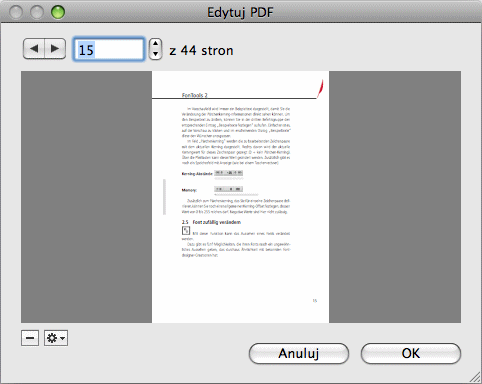Decrement page number with stepper down arrow
This screenshot has height=384, width=482.
click(x=155, y=54)
